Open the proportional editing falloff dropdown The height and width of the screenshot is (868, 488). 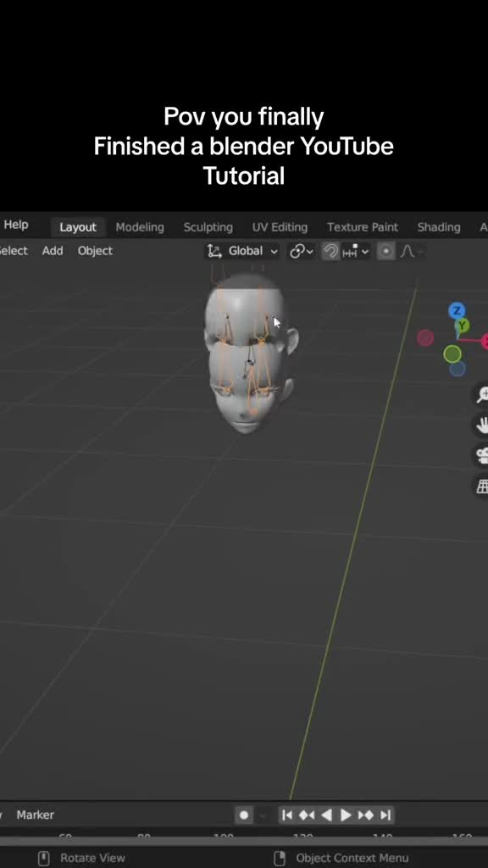pyautogui.click(x=411, y=252)
